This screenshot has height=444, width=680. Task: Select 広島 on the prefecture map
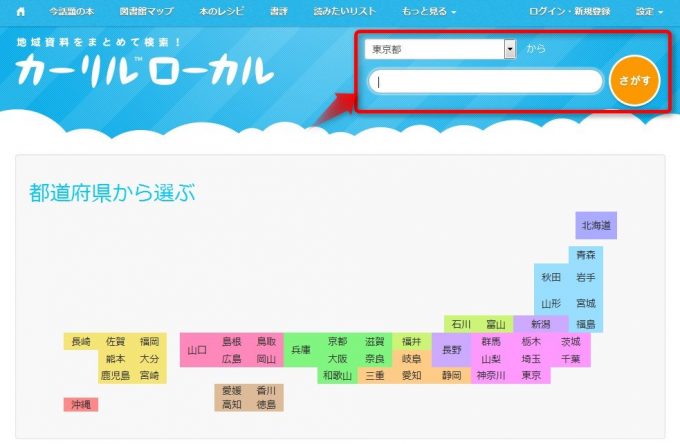(232, 359)
